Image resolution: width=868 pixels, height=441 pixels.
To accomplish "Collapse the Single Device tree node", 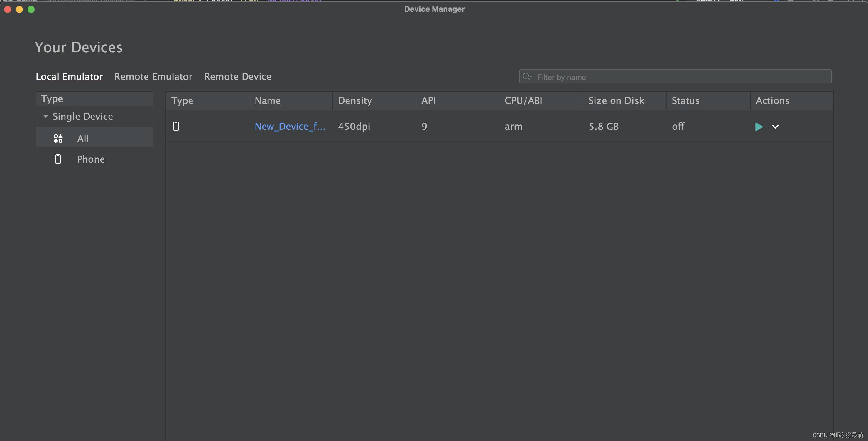I will [x=46, y=116].
